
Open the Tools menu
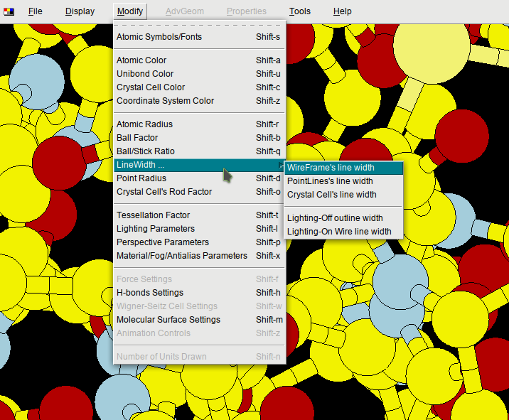pyautogui.click(x=299, y=11)
